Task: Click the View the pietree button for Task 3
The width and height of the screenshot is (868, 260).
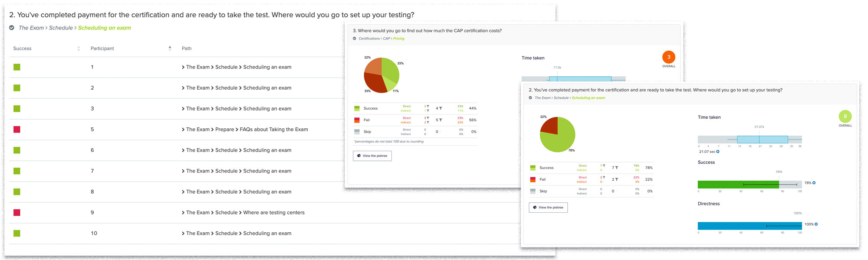Action: [372, 156]
